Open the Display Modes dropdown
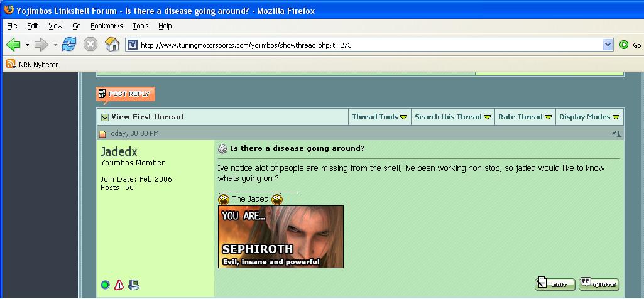This screenshot has height=299, width=644. pyautogui.click(x=589, y=117)
